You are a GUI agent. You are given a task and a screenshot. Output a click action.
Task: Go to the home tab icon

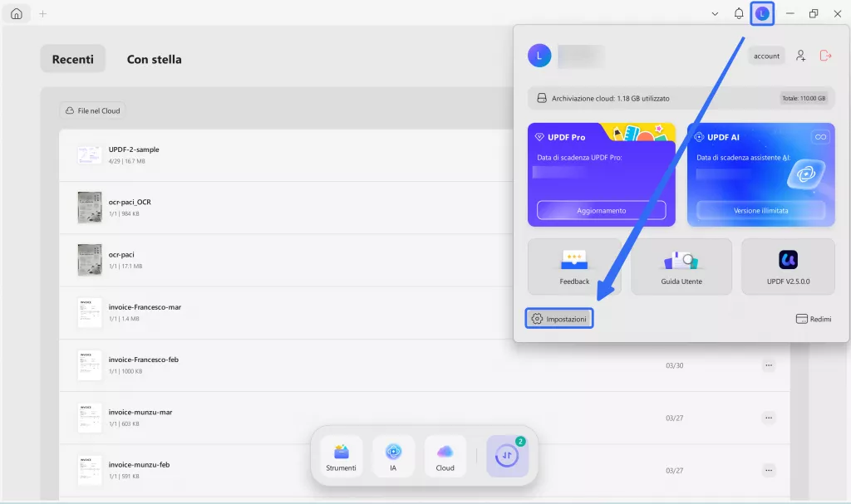pos(17,13)
